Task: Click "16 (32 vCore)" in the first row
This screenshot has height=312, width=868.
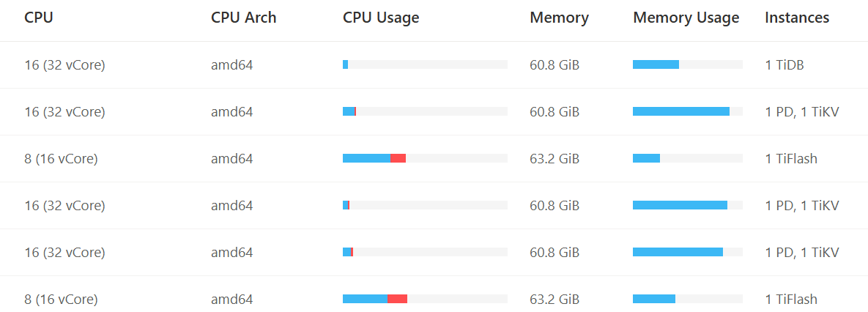Action: (x=64, y=65)
